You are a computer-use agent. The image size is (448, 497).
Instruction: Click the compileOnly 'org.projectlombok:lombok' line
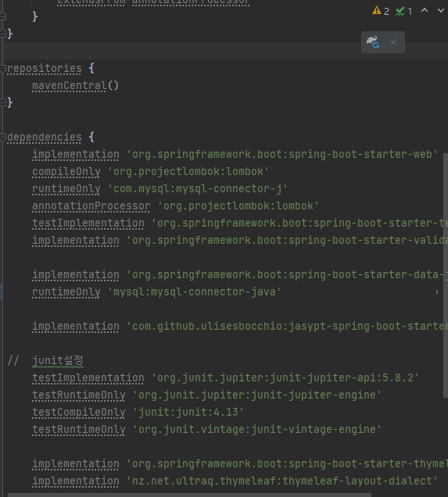(x=150, y=171)
